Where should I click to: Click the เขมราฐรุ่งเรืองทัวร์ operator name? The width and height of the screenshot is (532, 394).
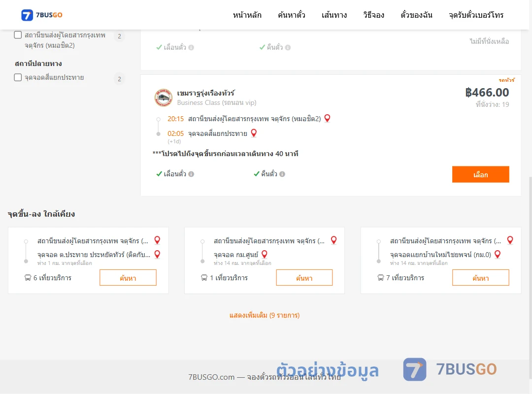pyautogui.click(x=205, y=93)
